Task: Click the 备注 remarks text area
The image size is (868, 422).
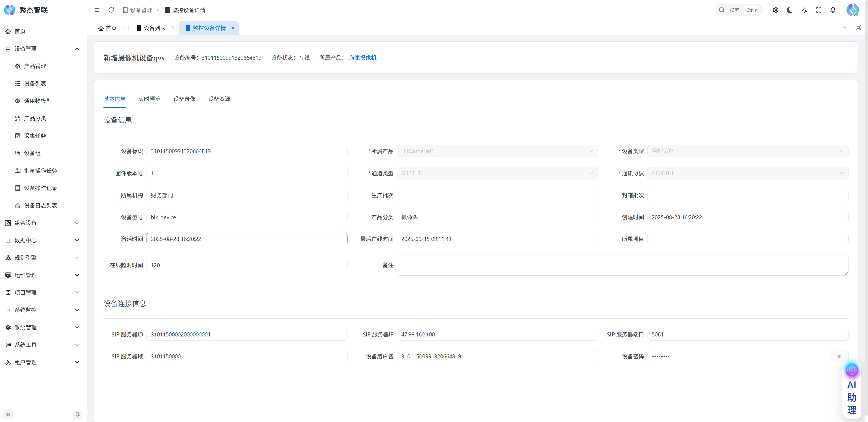Action: pos(622,265)
